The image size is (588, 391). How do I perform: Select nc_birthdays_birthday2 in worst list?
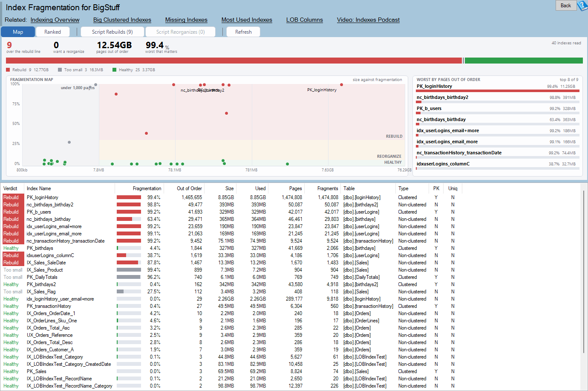pos(498,99)
